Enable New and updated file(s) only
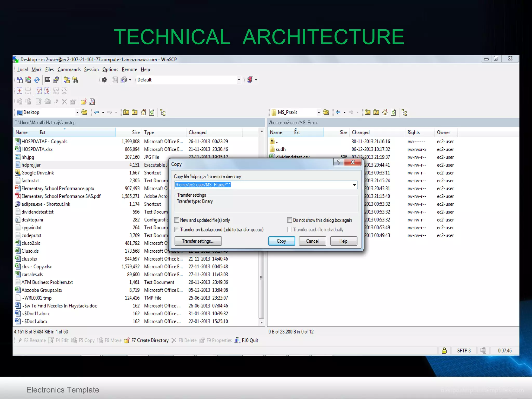 pyautogui.click(x=177, y=220)
